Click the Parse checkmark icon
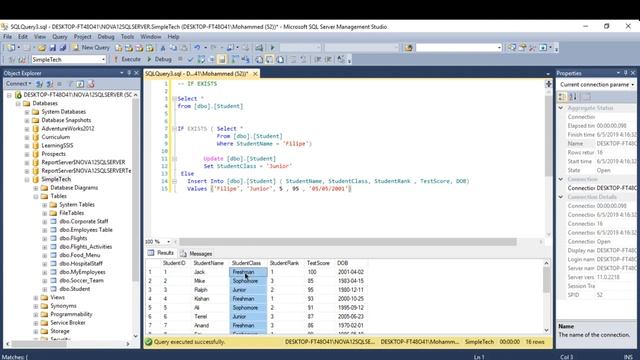Screen dimensions: 640x360 (190, 60)
